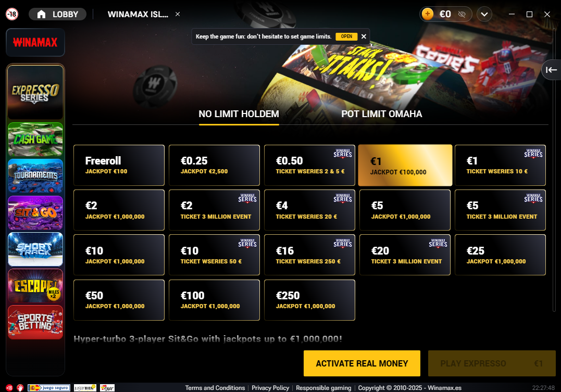Close the Winamax Isl... tab
561x392 pixels.
click(178, 14)
